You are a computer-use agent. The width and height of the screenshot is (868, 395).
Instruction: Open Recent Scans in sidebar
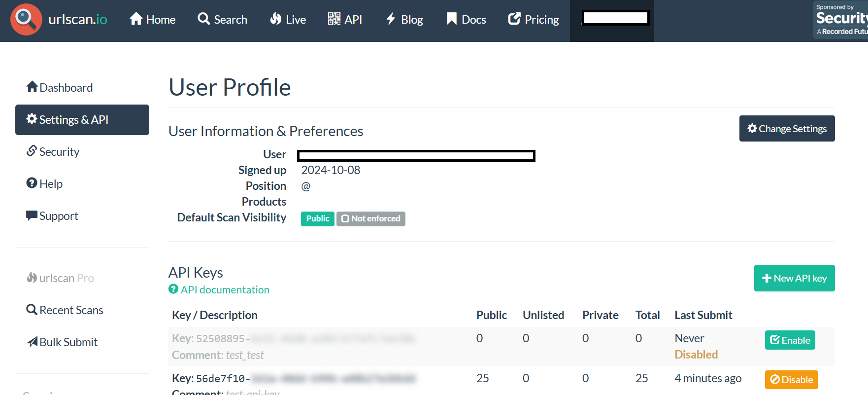tap(65, 310)
